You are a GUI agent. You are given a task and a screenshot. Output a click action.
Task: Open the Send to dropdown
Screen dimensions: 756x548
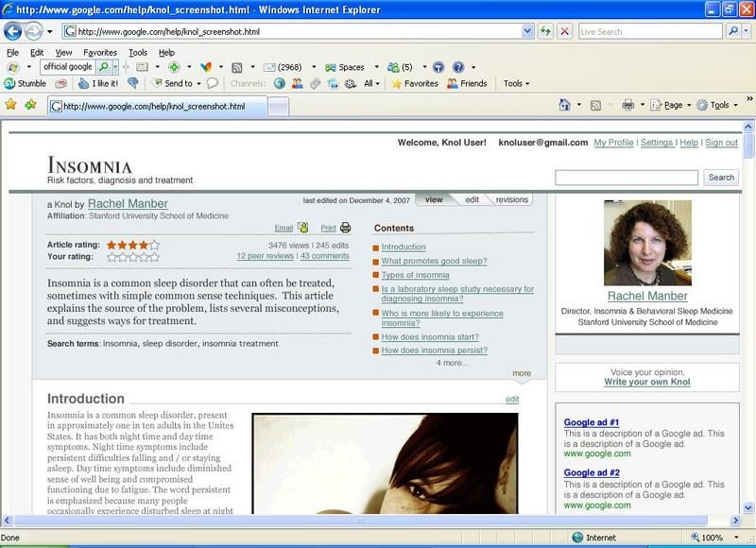pos(178,83)
